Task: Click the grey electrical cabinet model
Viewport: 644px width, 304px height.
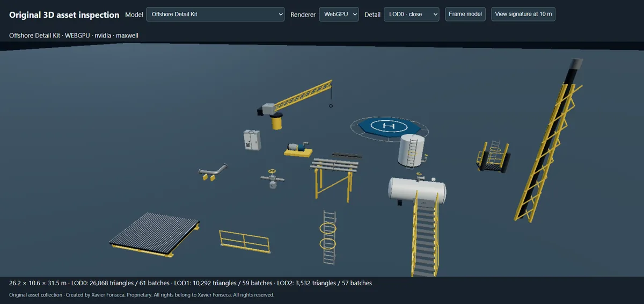Action: (x=252, y=141)
